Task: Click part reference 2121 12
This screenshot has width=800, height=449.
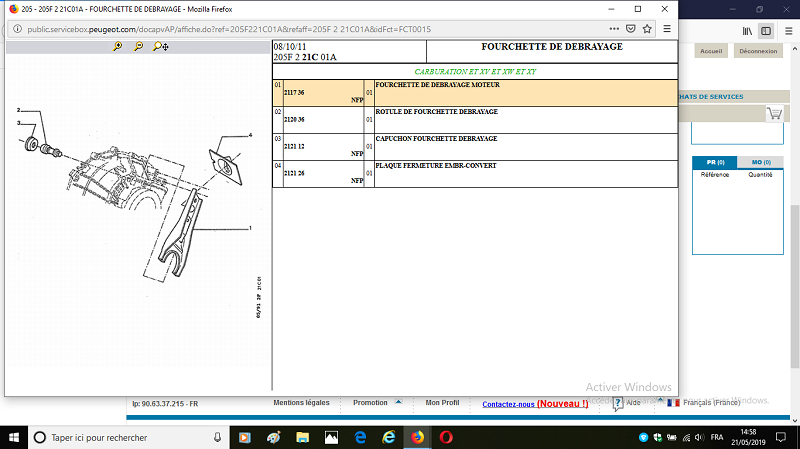Action: (x=294, y=146)
